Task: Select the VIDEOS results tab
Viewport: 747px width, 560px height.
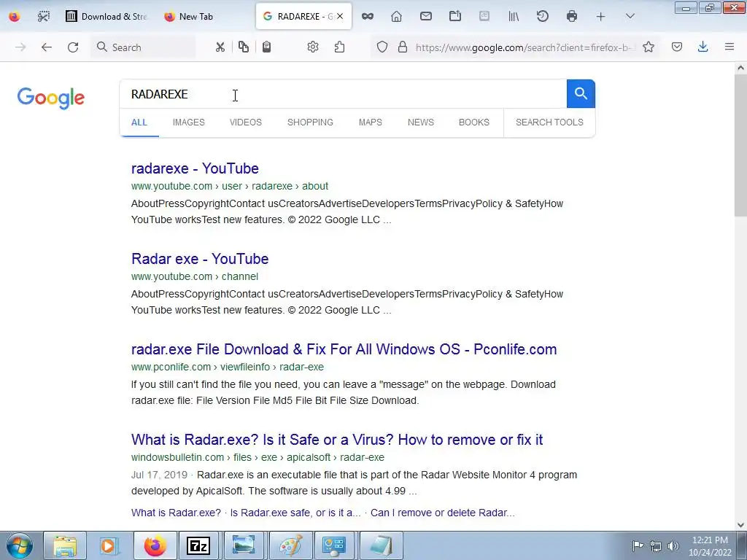Action: [x=246, y=122]
